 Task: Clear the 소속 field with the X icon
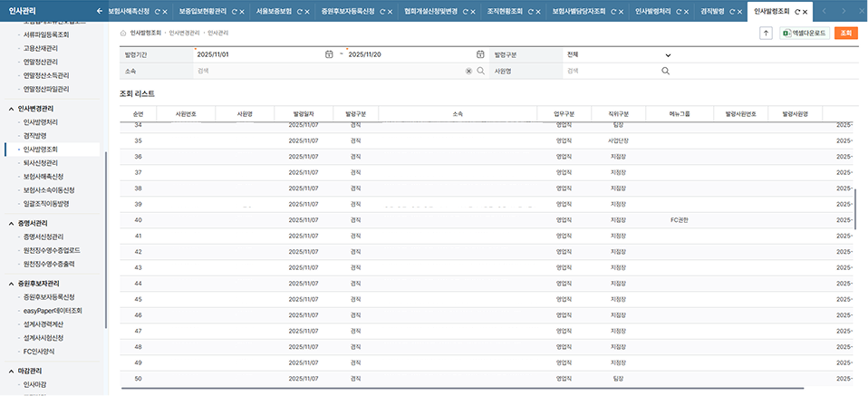(x=468, y=70)
